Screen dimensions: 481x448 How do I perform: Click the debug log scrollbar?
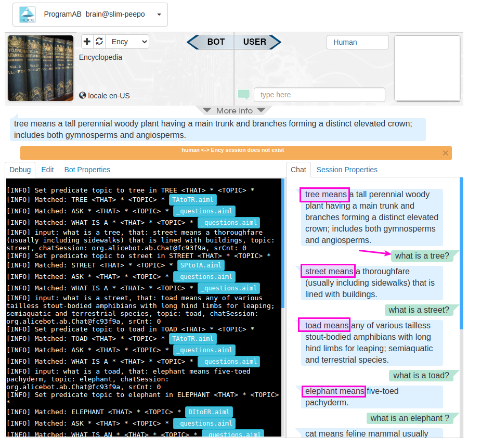(283, 243)
